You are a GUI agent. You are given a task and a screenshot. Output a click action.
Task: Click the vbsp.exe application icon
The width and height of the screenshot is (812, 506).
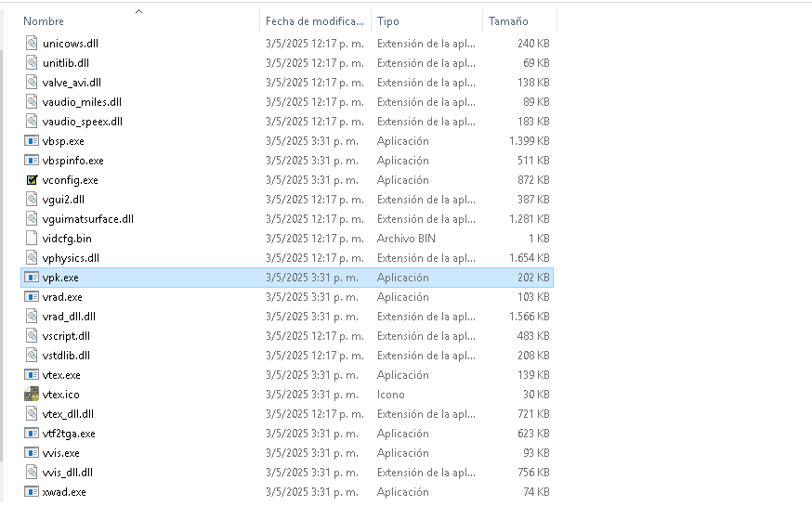click(33, 141)
